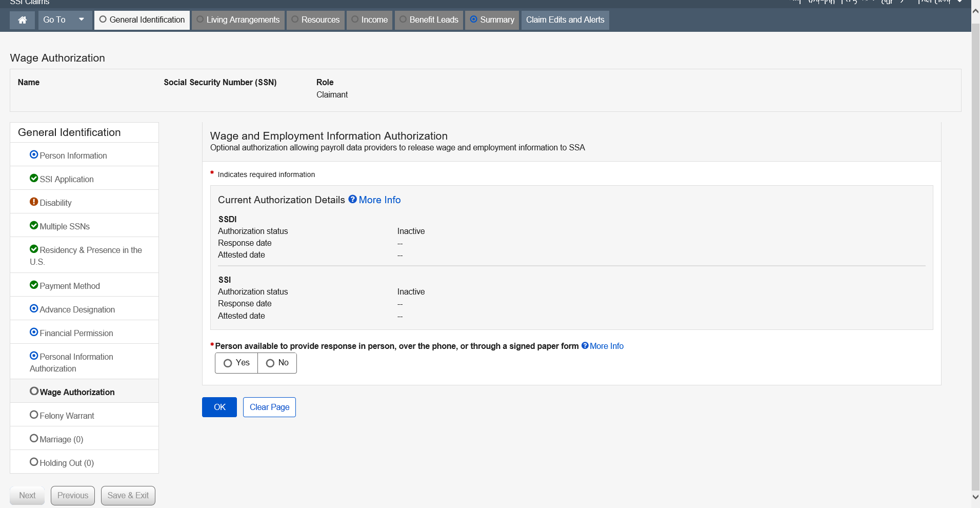Click the Save & Exit button

point(128,495)
